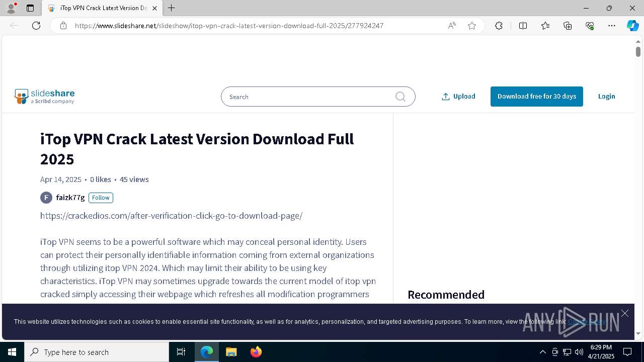Open the cookie policy link

click(587, 322)
